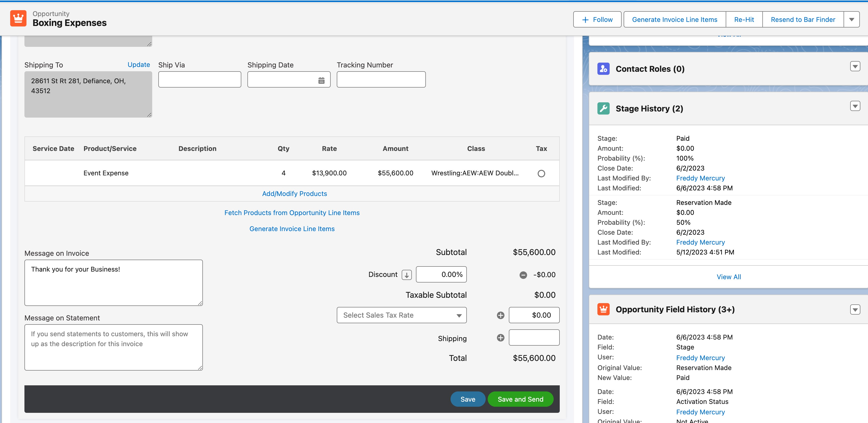
Task: Open the dropdown next to Resend to Bar Finder
Action: [852, 19]
